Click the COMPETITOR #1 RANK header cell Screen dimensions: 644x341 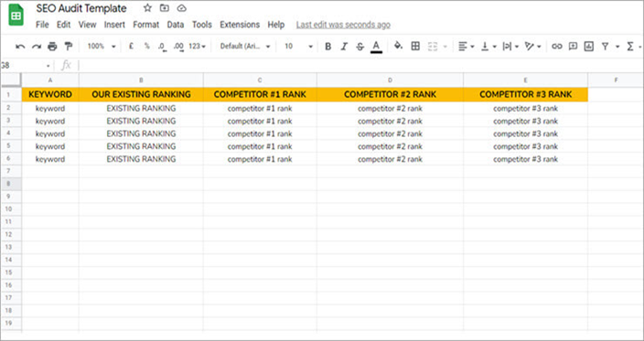pyautogui.click(x=260, y=94)
